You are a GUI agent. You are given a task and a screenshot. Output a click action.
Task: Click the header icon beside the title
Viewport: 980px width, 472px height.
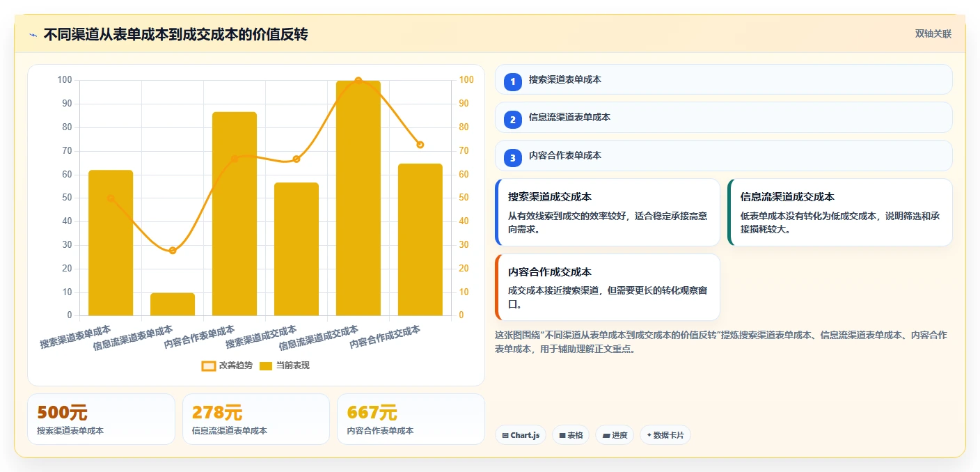(33, 35)
